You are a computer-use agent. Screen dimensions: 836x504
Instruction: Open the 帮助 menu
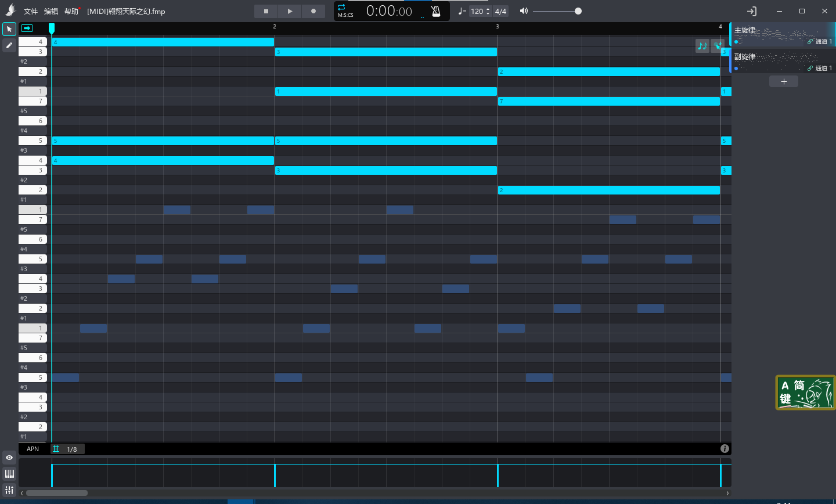71,12
